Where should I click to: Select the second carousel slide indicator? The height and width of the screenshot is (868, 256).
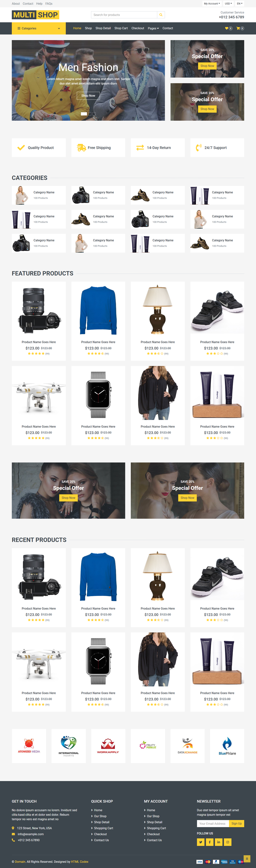point(90,114)
